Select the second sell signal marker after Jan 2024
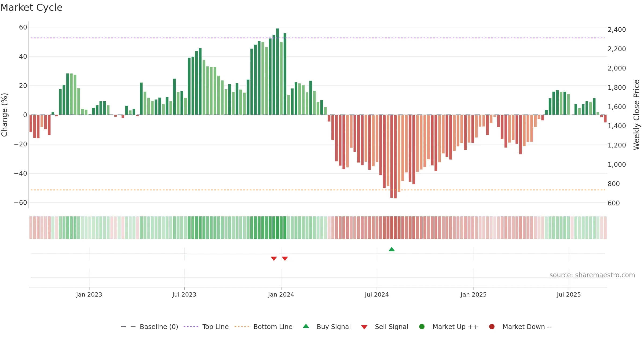Image resolution: width=644 pixels, height=362 pixels. click(x=285, y=258)
